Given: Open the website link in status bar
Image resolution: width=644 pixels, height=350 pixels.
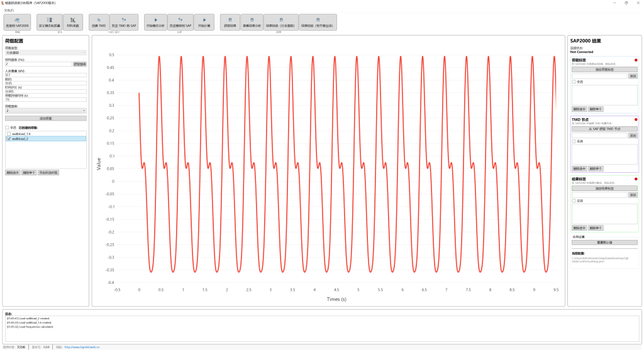Looking at the screenshot, I should click(82, 347).
